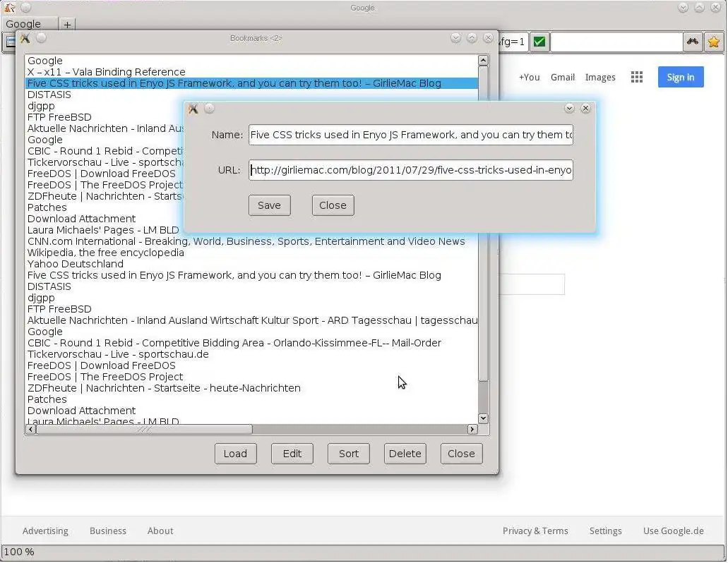Open the Privacy & Terms link
The width and height of the screenshot is (728, 563).
[535, 531]
